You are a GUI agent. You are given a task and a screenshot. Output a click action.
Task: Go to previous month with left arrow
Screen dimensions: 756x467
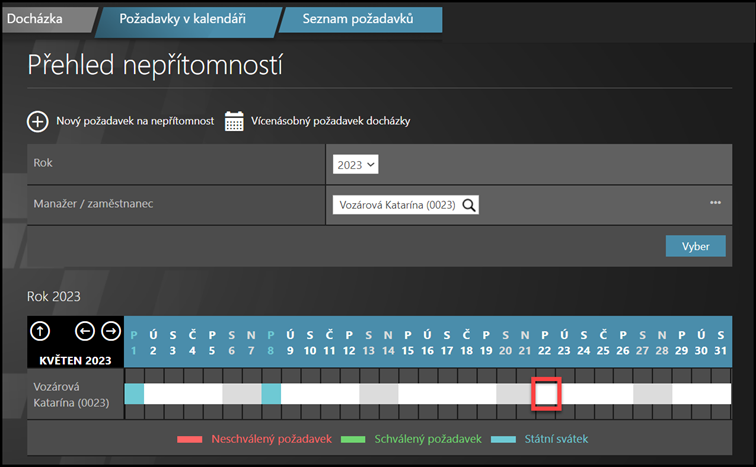point(85,331)
